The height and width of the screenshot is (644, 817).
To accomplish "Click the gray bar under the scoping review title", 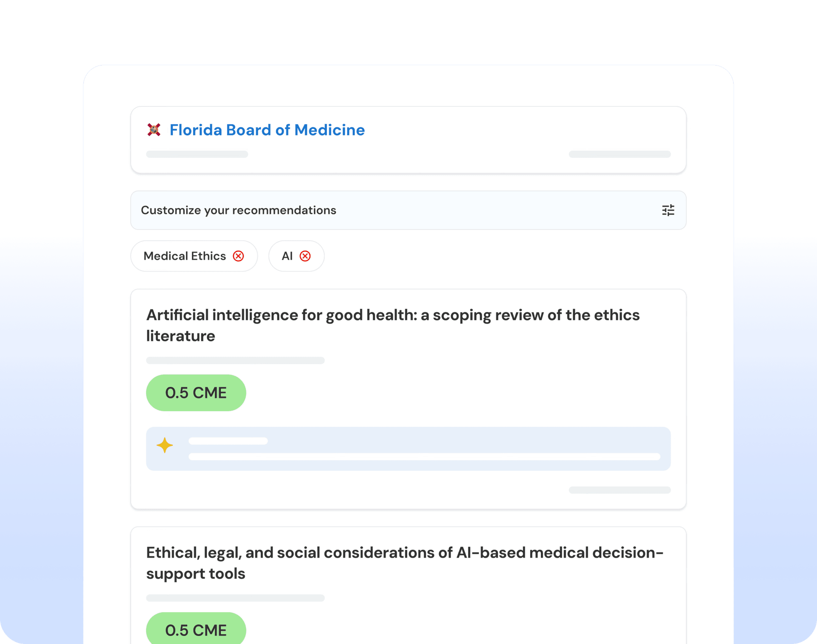I will pos(235,361).
